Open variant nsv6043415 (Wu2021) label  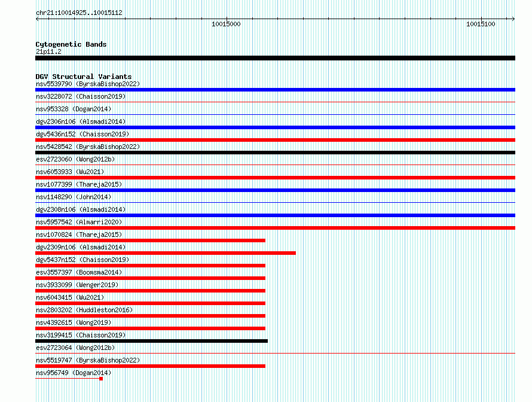70,297
